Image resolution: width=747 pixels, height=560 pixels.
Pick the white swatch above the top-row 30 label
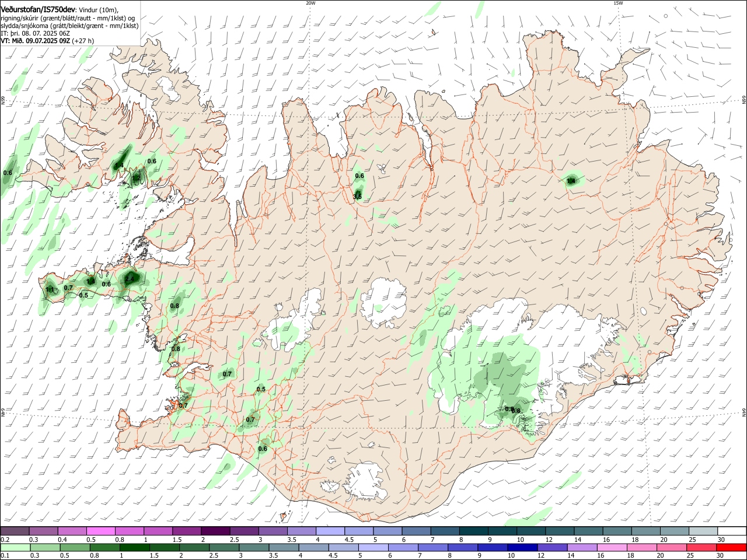pyautogui.click(x=732, y=531)
